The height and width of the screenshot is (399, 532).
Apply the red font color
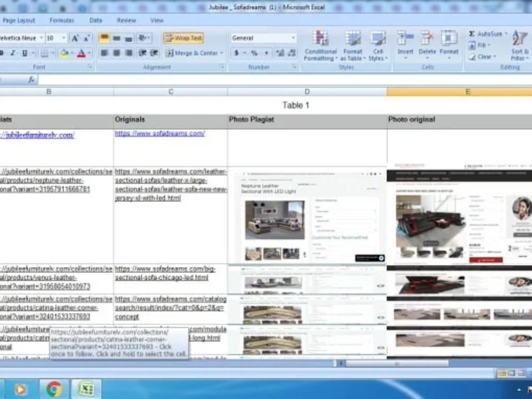click(x=81, y=53)
